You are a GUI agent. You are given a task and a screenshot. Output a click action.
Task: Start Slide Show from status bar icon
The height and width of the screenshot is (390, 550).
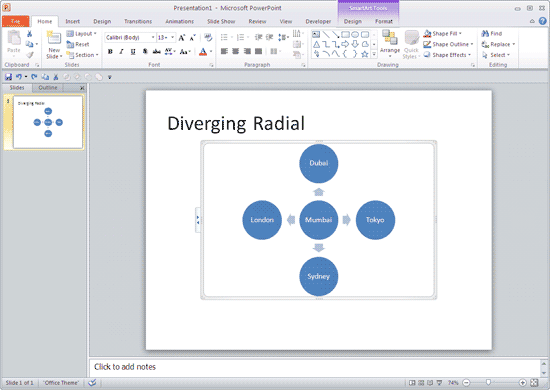(x=439, y=383)
